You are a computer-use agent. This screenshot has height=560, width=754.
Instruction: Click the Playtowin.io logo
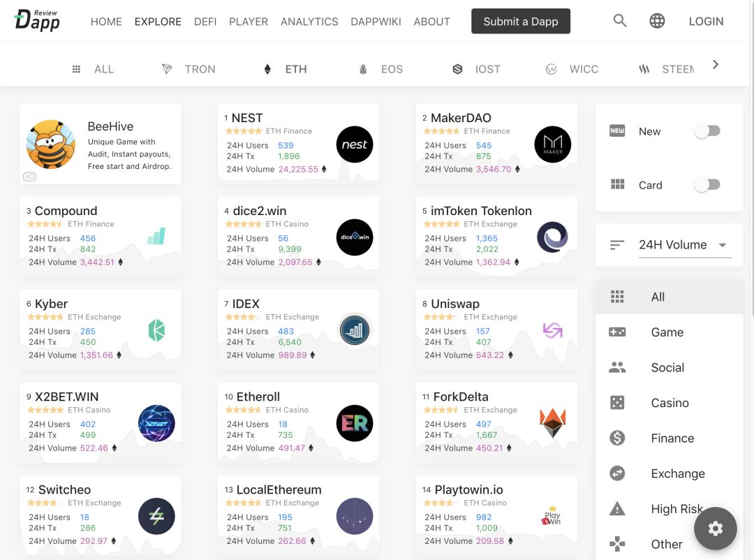click(x=552, y=516)
